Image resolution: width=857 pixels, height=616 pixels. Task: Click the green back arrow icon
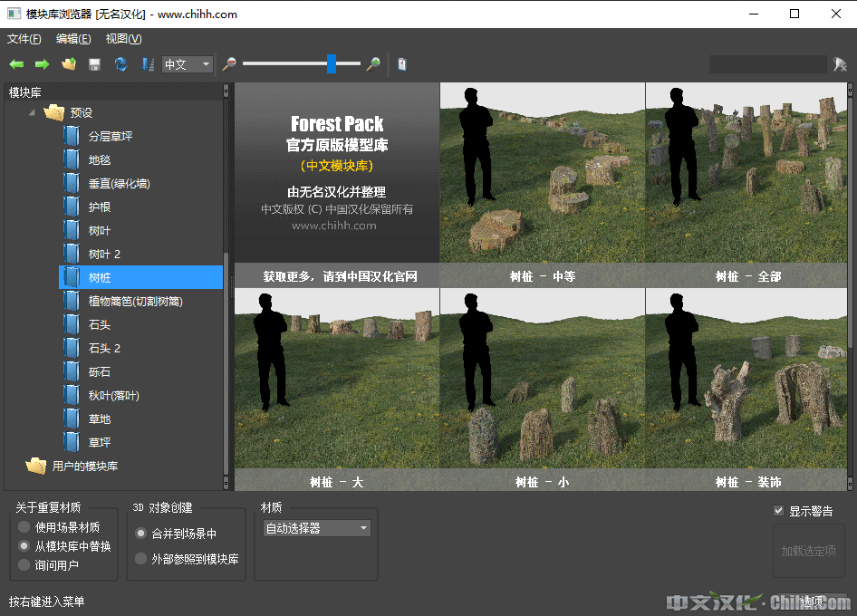tap(16, 64)
